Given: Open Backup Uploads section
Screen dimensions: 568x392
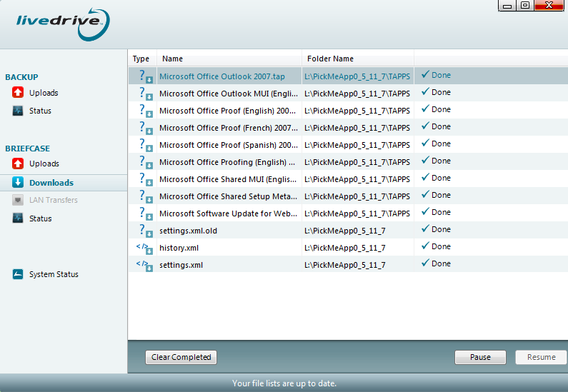Looking at the screenshot, I should pyautogui.click(x=44, y=93).
